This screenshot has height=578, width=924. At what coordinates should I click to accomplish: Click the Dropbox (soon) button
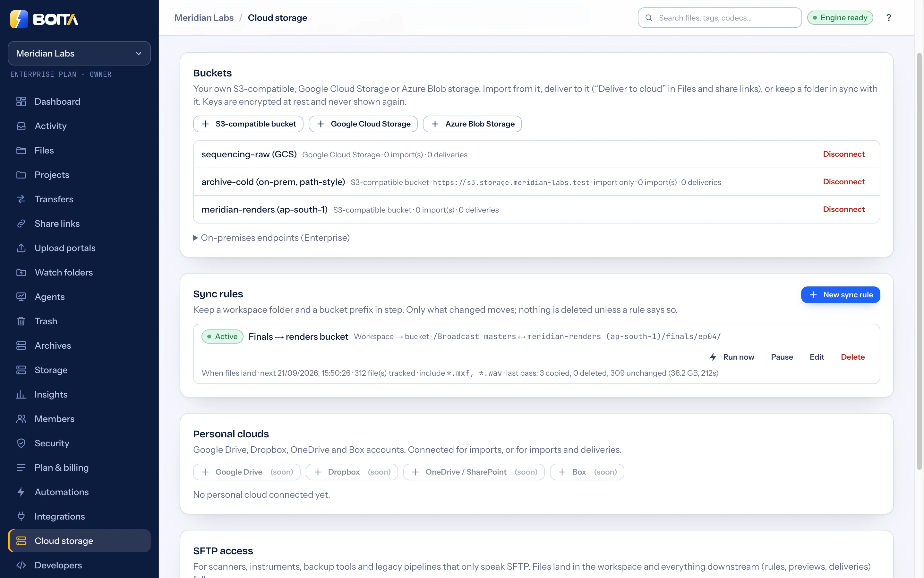(x=352, y=472)
